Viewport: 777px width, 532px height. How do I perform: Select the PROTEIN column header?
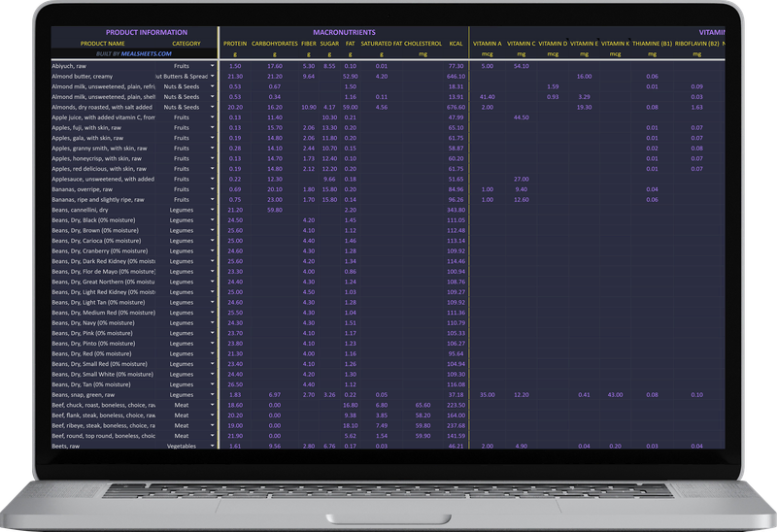(x=235, y=44)
